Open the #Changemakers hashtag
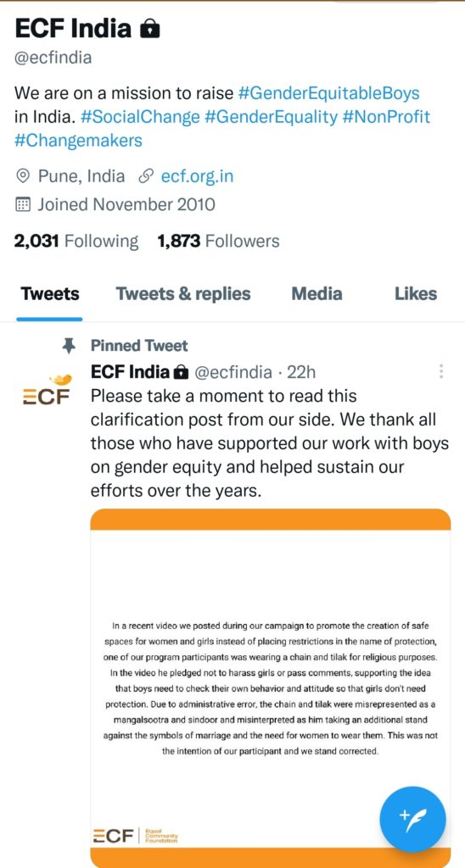 tap(78, 141)
